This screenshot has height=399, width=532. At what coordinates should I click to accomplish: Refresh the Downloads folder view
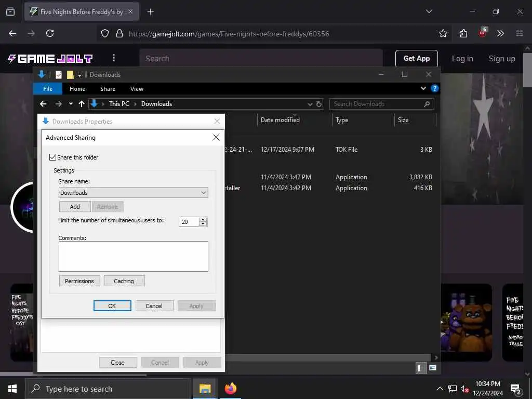click(319, 104)
